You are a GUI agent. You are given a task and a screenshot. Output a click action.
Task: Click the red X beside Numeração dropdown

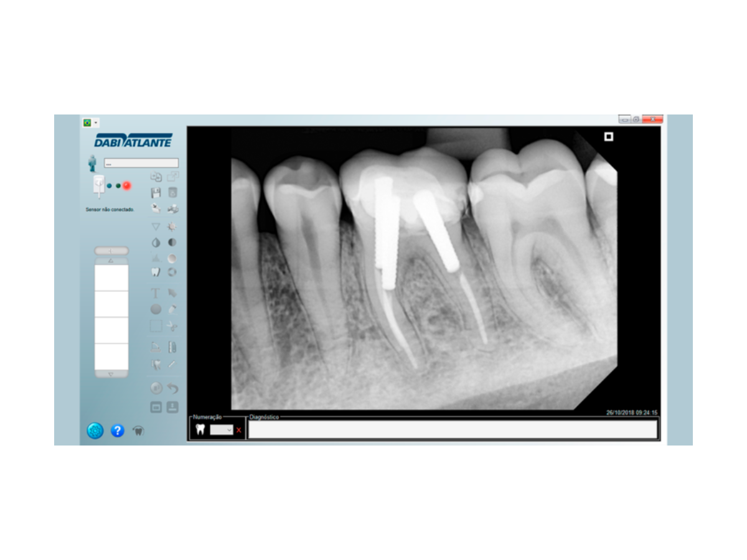point(238,430)
